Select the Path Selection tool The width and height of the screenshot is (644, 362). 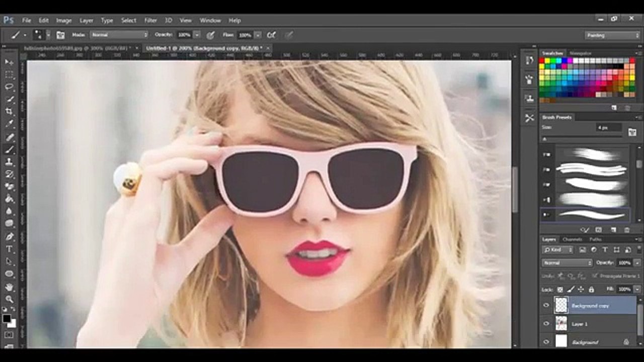coord(9,261)
